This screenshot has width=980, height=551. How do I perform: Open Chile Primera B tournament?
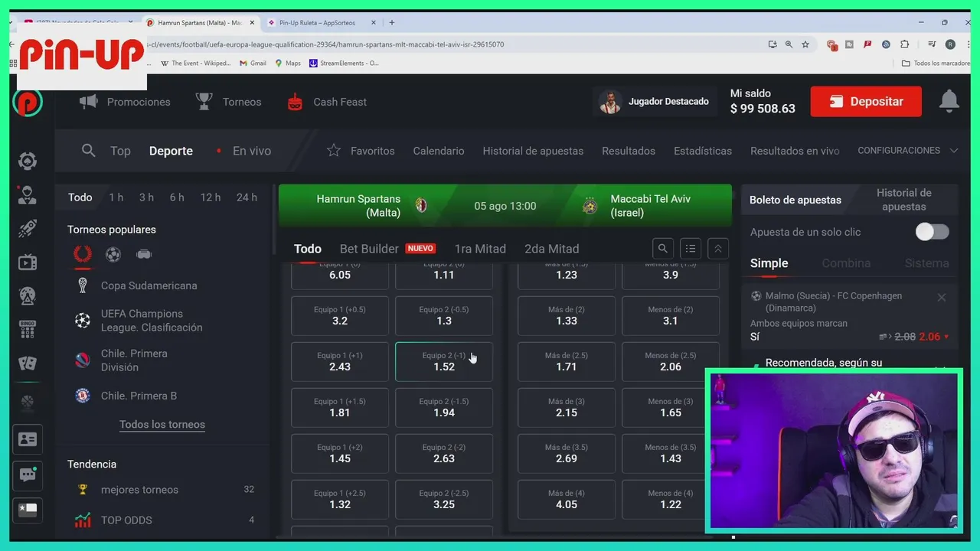139,396
